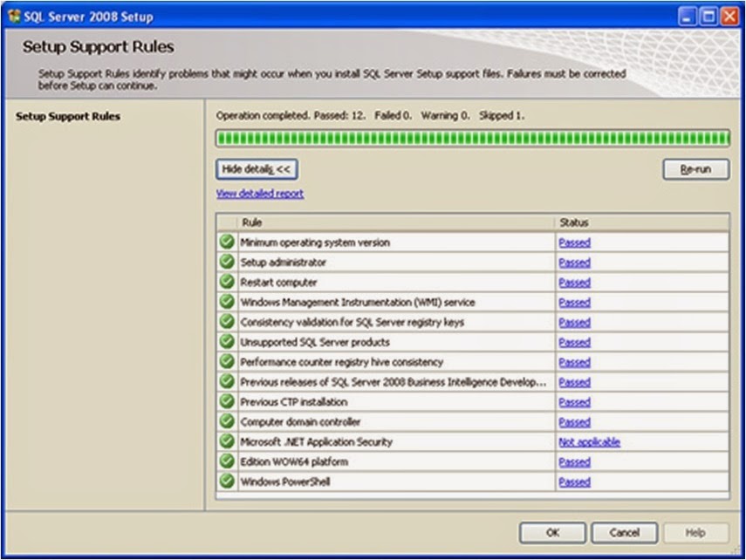Open Passed link for Consistency validation rule
The height and width of the screenshot is (560, 746).
[x=574, y=323]
